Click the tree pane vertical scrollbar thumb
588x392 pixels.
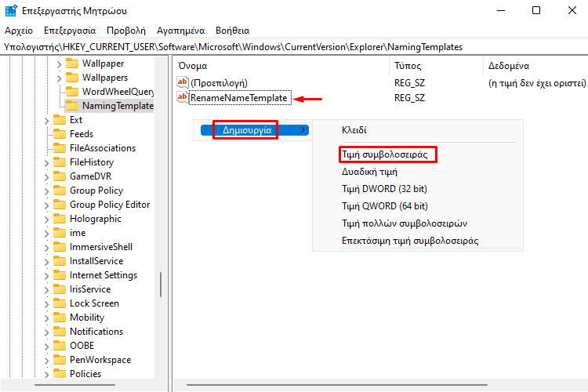(161, 285)
